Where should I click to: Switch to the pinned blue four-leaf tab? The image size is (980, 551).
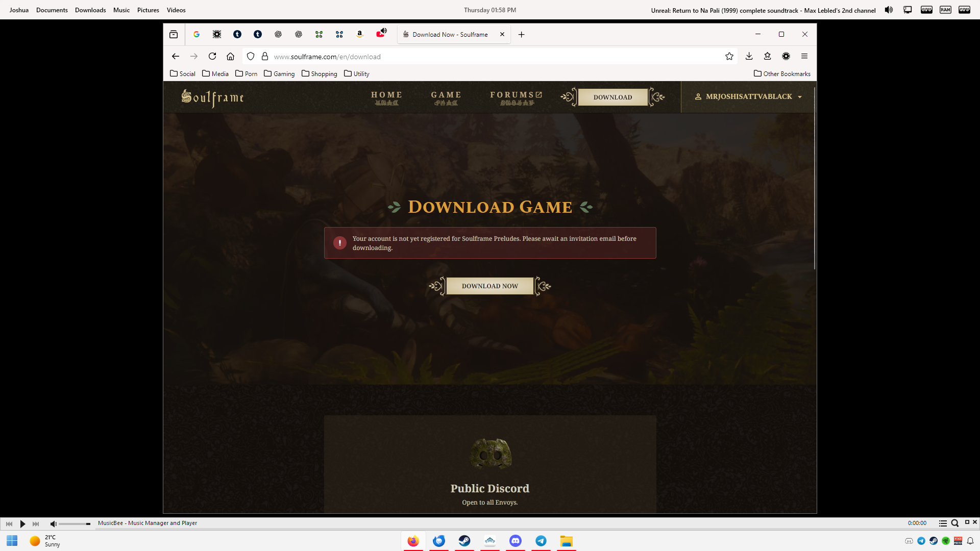[x=339, y=35]
